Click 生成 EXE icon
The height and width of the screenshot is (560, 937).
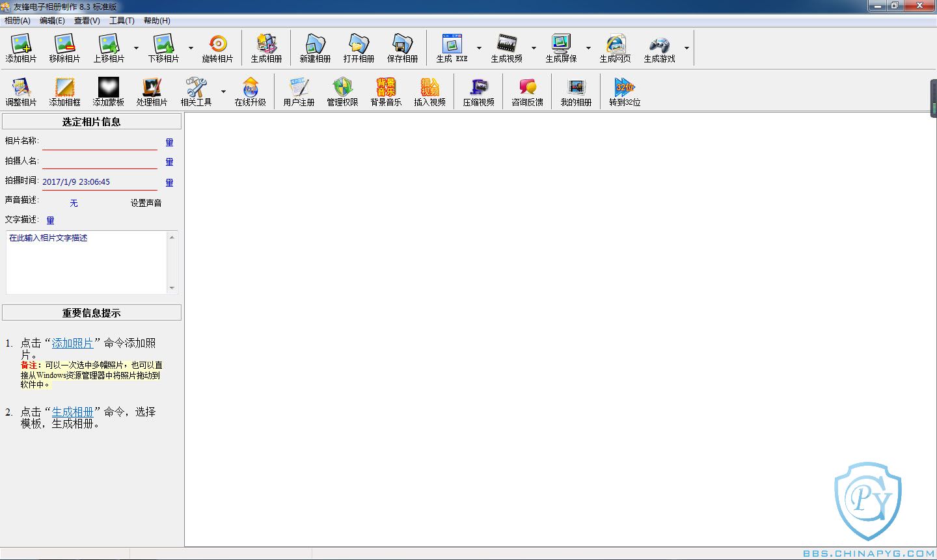(452, 48)
